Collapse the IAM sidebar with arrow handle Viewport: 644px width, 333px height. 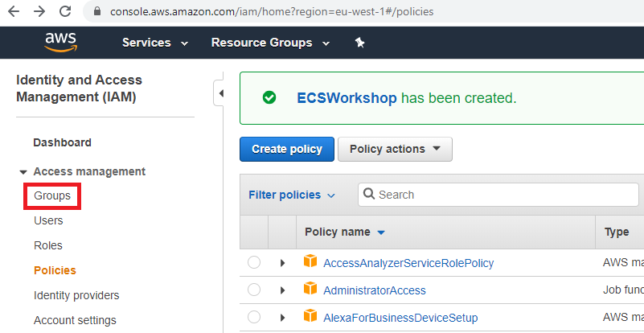pos(219,93)
